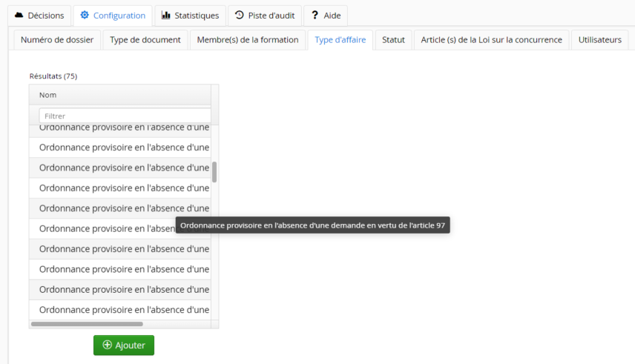Open the Statistiques bar chart icon
635x364 pixels.
tap(166, 16)
